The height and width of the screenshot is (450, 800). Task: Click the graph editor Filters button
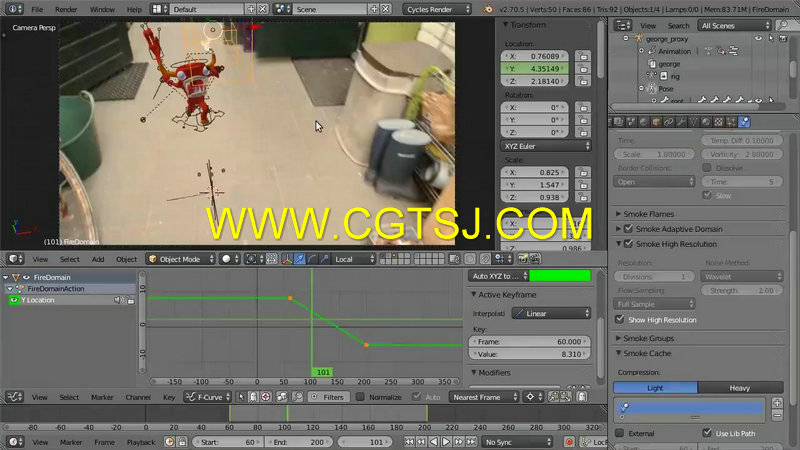pyautogui.click(x=329, y=396)
